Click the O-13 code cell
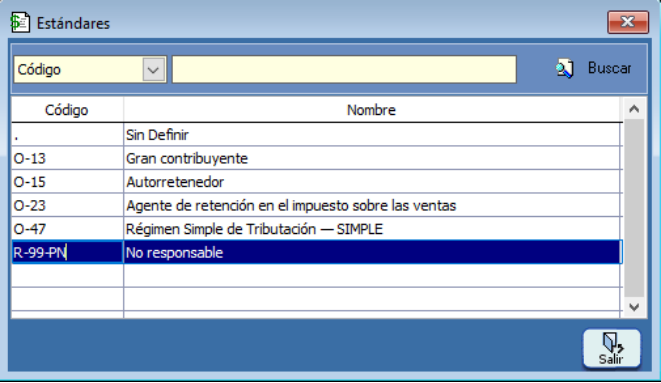The width and height of the screenshot is (661, 383). [x=67, y=158]
